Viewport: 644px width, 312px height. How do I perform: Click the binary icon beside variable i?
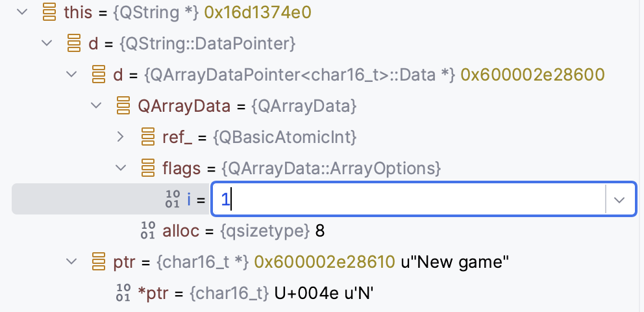173,200
